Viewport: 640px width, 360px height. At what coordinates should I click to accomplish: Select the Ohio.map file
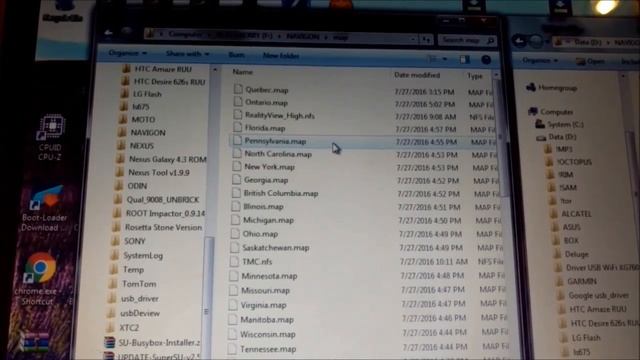(260, 234)
